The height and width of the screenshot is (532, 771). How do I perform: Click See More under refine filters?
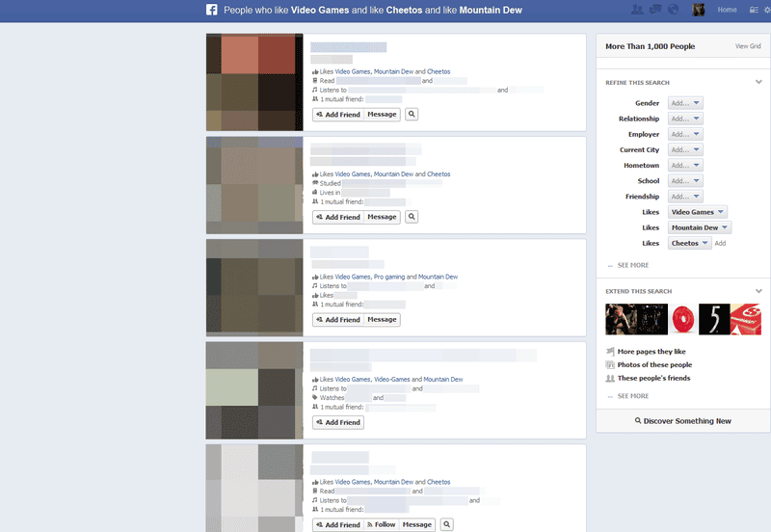(633, 265)
